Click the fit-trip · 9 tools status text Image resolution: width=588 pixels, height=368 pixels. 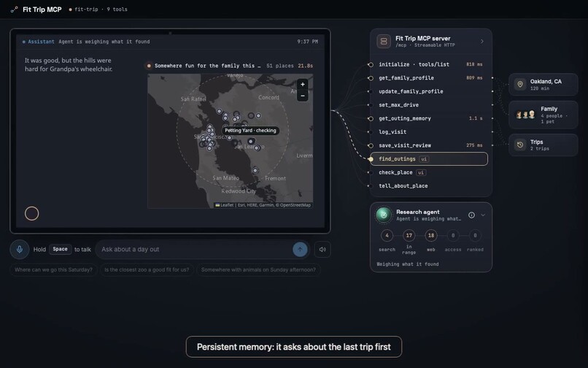point(101,9)
